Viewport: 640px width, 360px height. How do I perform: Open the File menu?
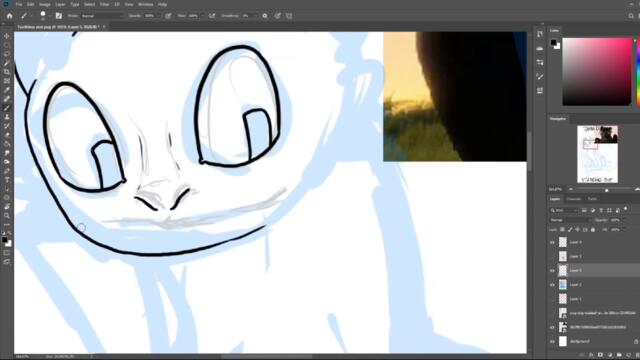click(19, 4)
